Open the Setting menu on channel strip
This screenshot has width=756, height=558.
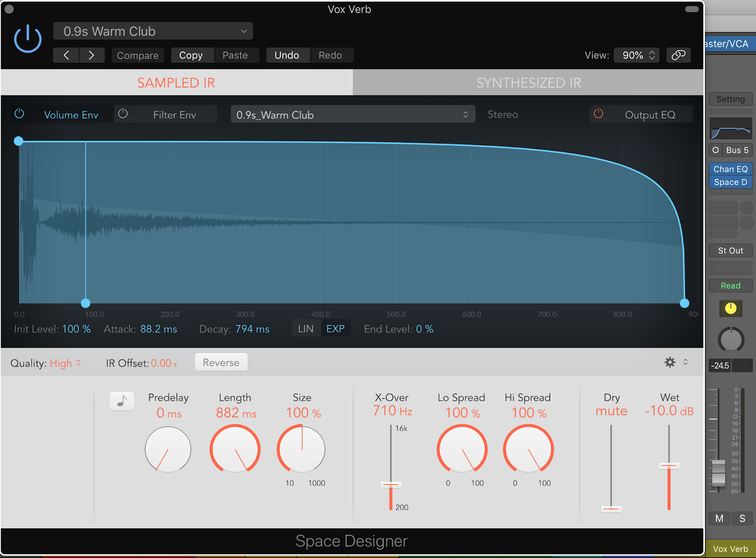tap(730, 99)
